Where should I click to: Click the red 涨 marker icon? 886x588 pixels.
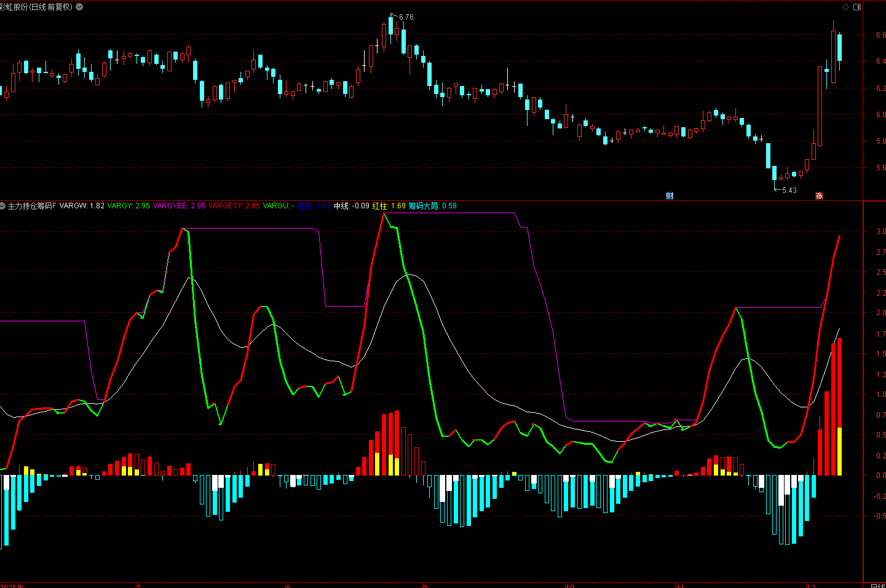pyautogui.click(x=819, y=196)
